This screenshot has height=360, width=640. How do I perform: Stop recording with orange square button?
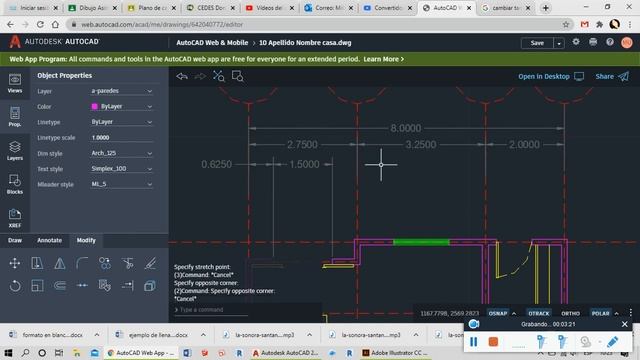coord(493,342)
